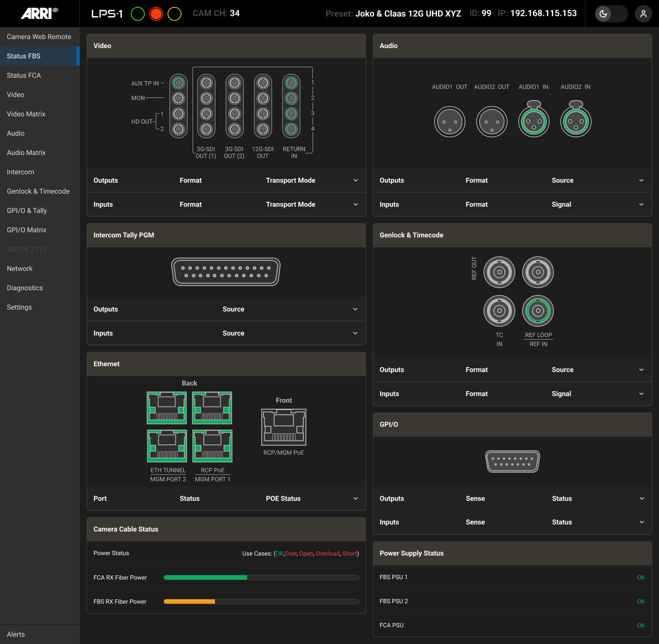Select the REF IN BNC connector
659x644 pixels.
coord(538,311)
